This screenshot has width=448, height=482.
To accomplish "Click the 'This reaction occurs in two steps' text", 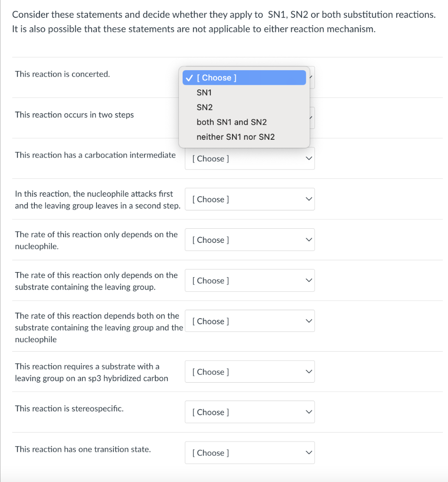I will (74, 115).
